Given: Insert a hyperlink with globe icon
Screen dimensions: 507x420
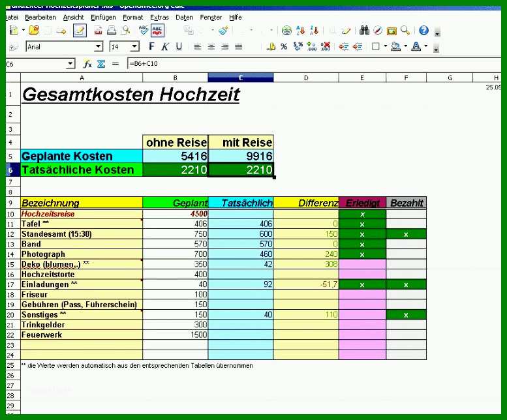Looking at the screenshot, I should point(286,31).
